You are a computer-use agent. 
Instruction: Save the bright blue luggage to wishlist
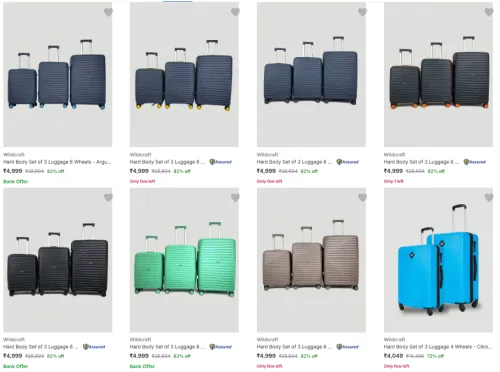tap(489, 198)
